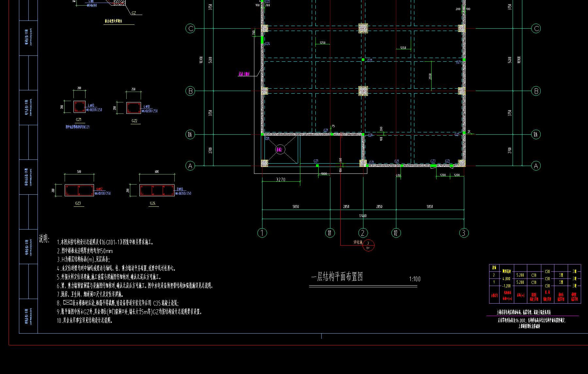Select axis bubble C on the left side
The width and height of the screenshot is (588, 374).
pos(190,28)
